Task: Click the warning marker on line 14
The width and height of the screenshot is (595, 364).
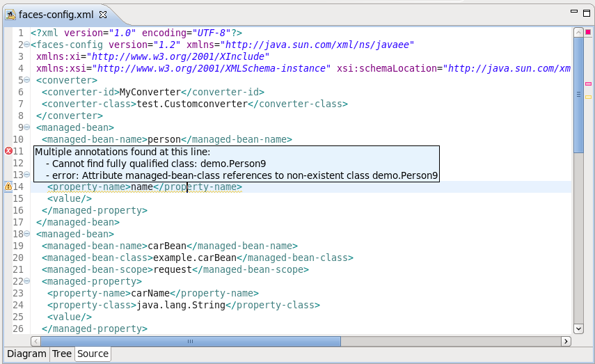Action: click(x=9, y=187)
